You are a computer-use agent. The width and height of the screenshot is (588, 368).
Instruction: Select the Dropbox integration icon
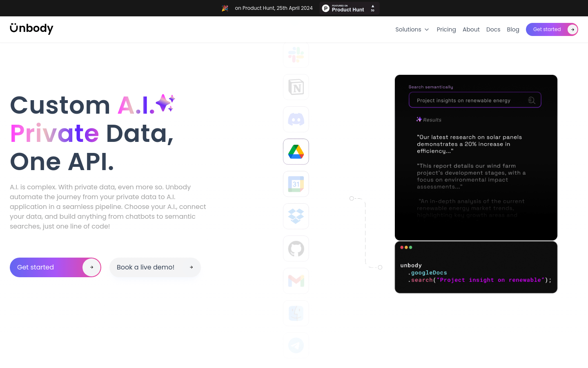click(x=296, y=216)
